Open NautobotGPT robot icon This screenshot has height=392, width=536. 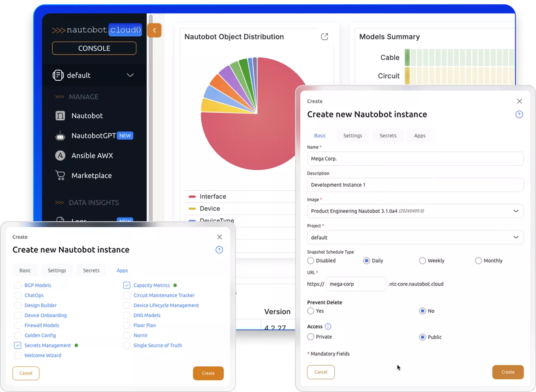(x=60, y=136)
